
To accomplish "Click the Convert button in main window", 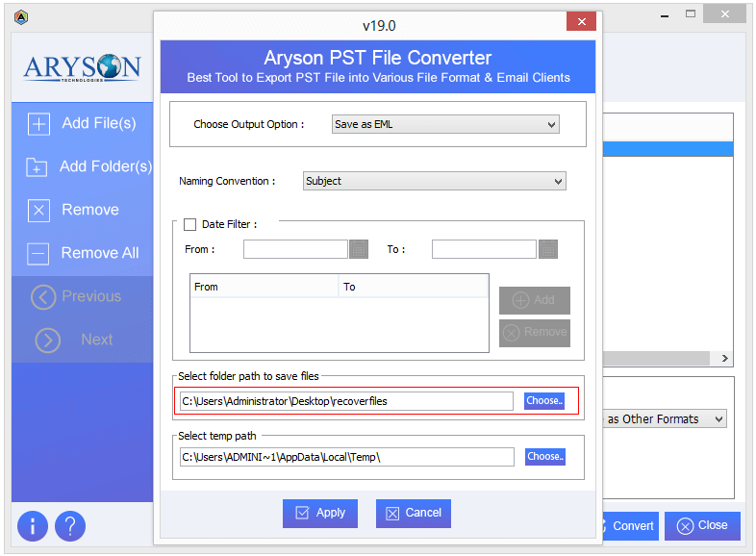I will tap(631, 525).
